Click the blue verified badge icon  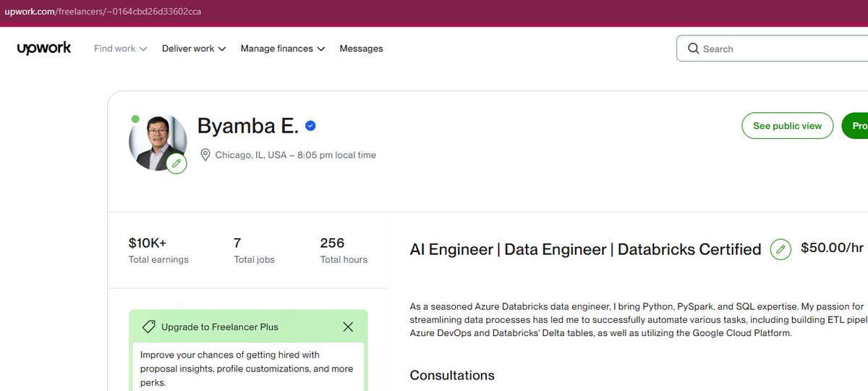(310, 126)
